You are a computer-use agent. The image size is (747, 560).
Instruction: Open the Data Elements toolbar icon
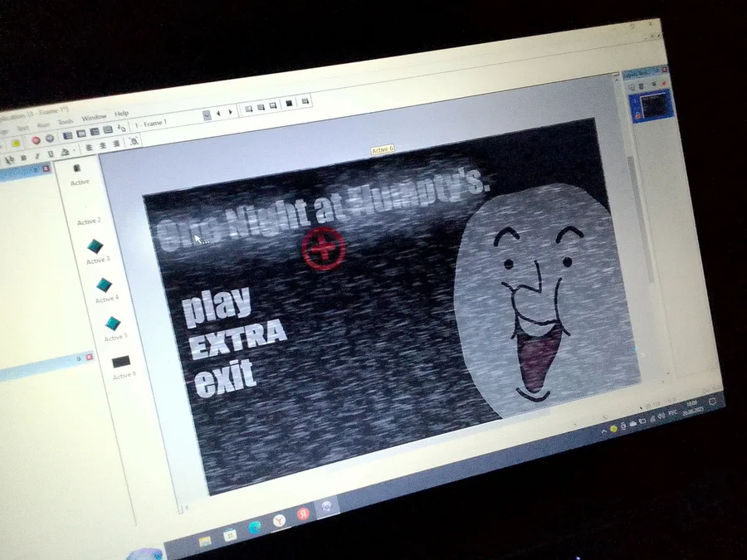coord(121,128)
